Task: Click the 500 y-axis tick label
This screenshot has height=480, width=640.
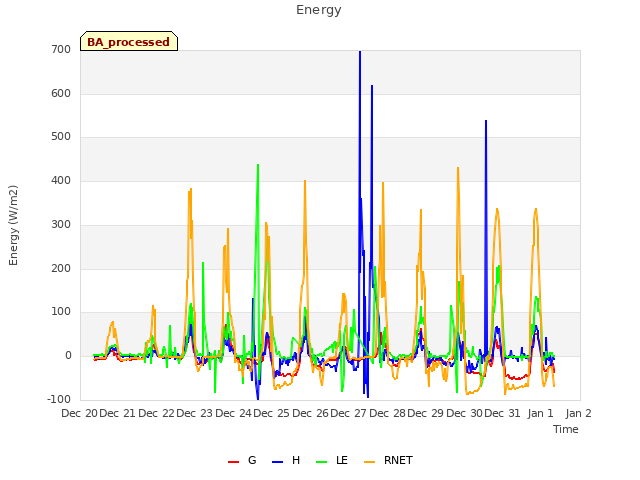Action: [61, 137]
